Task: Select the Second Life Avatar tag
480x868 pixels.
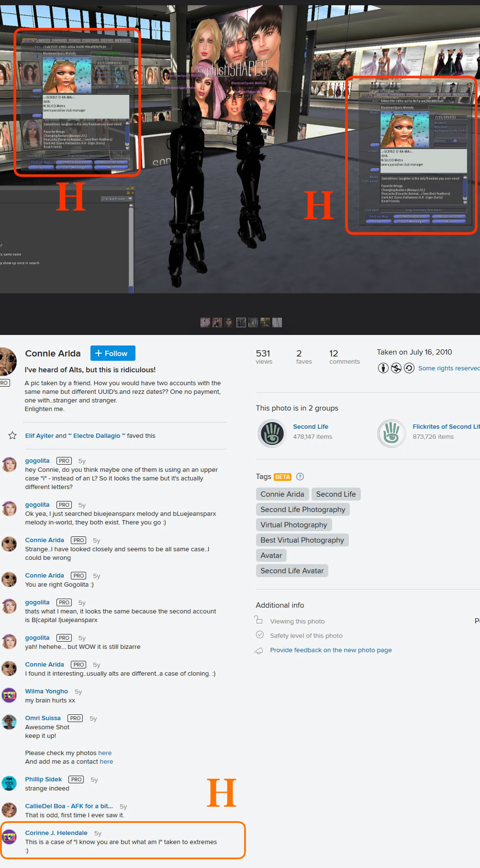Action: coord(292,570)
